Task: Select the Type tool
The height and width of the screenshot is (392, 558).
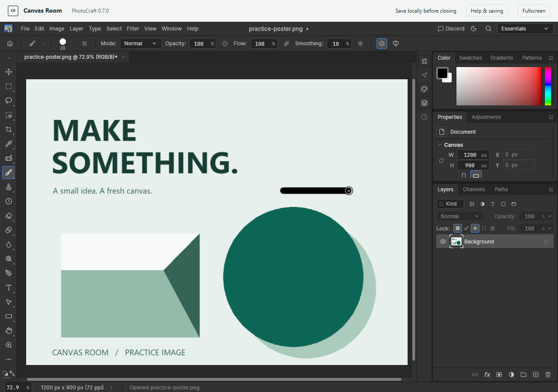Action: pos(8,287)
